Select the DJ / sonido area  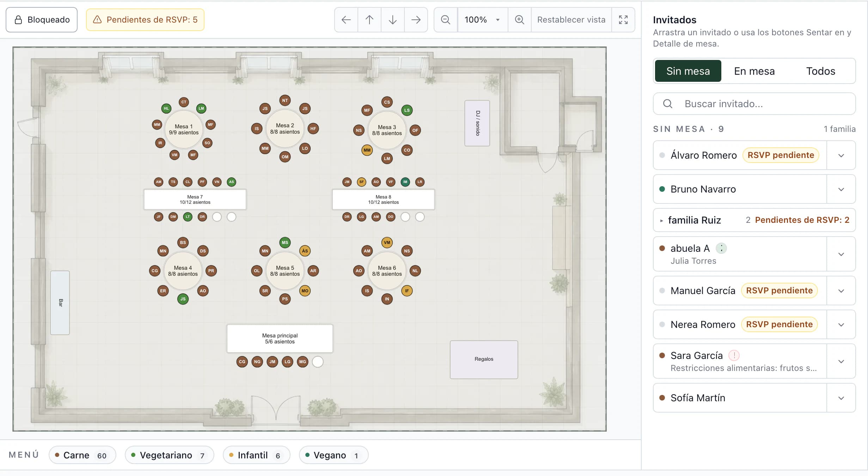click(x=477, y=123)
